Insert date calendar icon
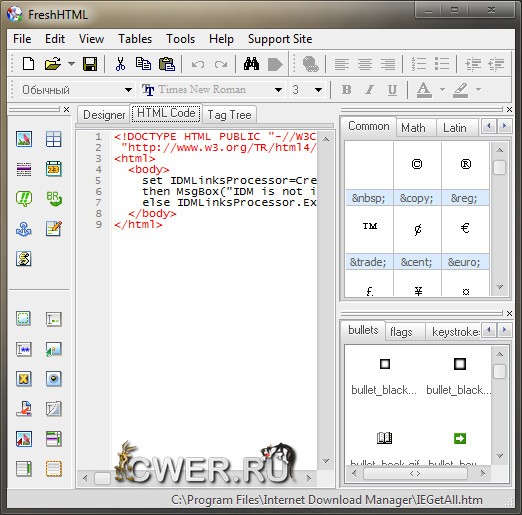Viewport: 522px width, 515px height. (54, 169)
